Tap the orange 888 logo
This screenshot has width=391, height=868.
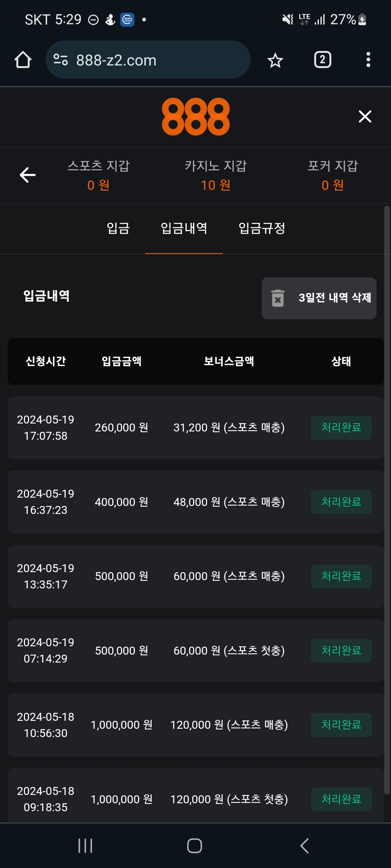[195, 116]
